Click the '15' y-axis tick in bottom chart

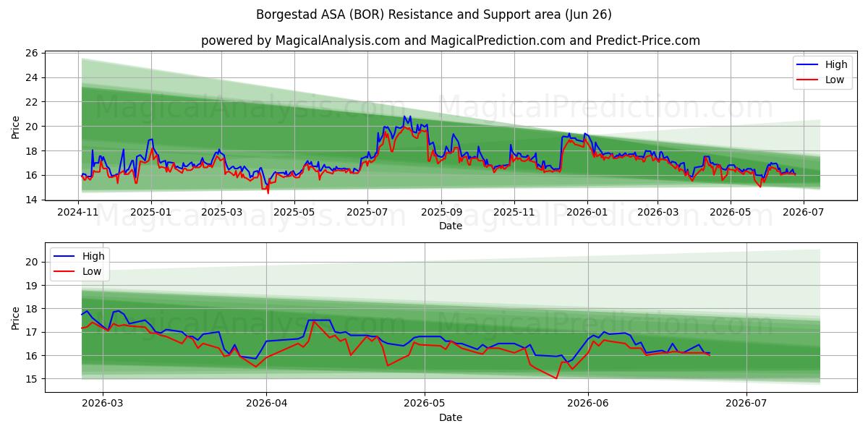(31, 379)
